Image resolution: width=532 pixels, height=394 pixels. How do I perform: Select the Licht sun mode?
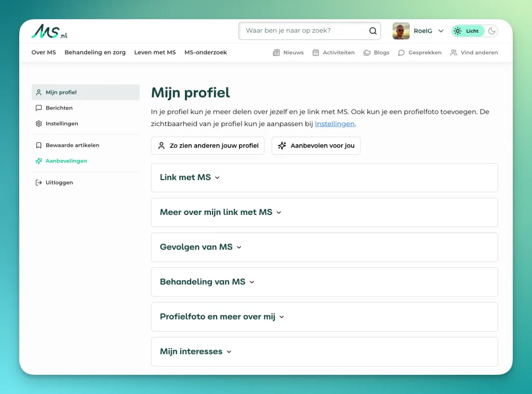pos(468,31)
